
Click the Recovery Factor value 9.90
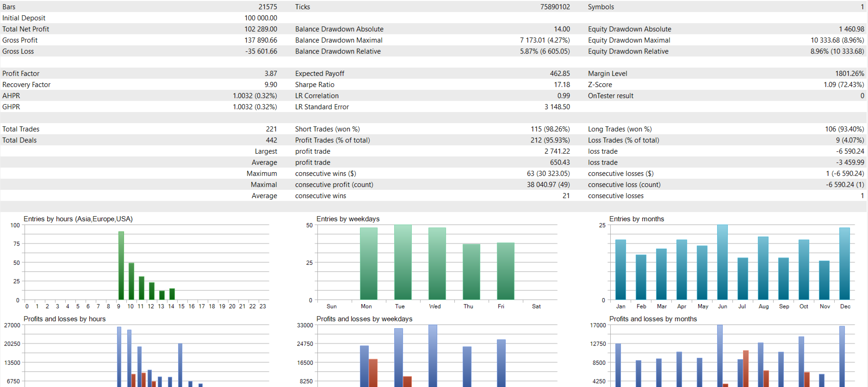tap(271, 85)
